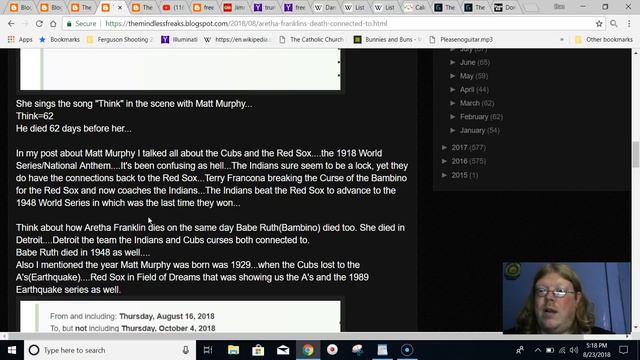Screen dimensions: 640x360
Task: Switch to the first Blogger tab
Action: [x=20, y=7]
